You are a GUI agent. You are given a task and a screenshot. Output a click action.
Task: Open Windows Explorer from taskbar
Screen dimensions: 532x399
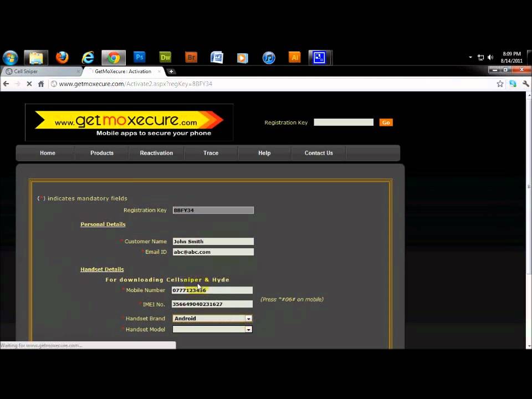click(x=36, y=57)
